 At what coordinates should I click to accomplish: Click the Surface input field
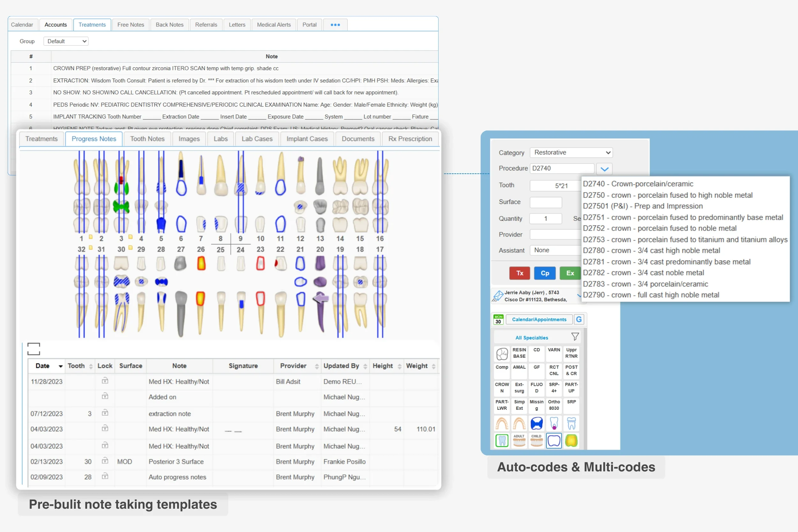pyautogui.click(x=545, y=202)
